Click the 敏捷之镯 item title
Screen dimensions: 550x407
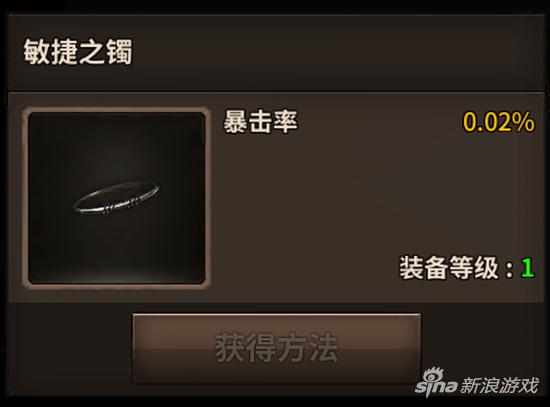[x=78, y=52]
